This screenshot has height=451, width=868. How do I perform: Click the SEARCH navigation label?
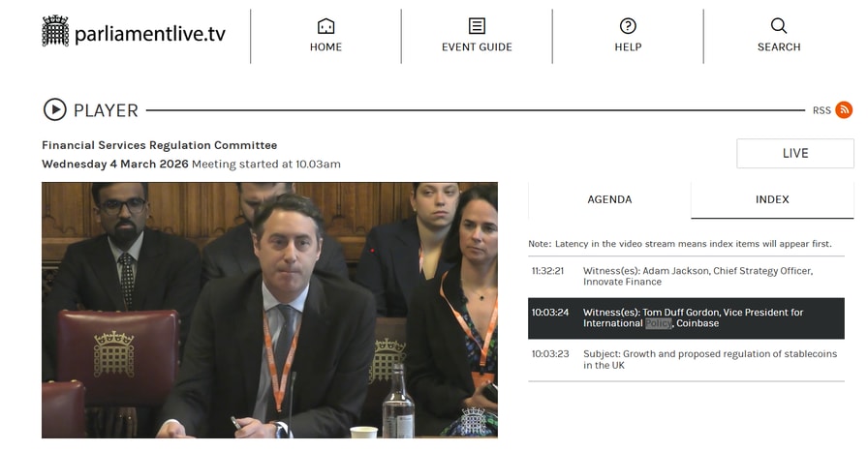click(779, 47)
